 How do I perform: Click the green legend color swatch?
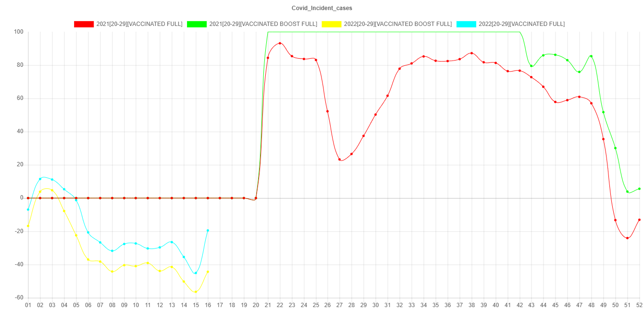tap(197, 24)
